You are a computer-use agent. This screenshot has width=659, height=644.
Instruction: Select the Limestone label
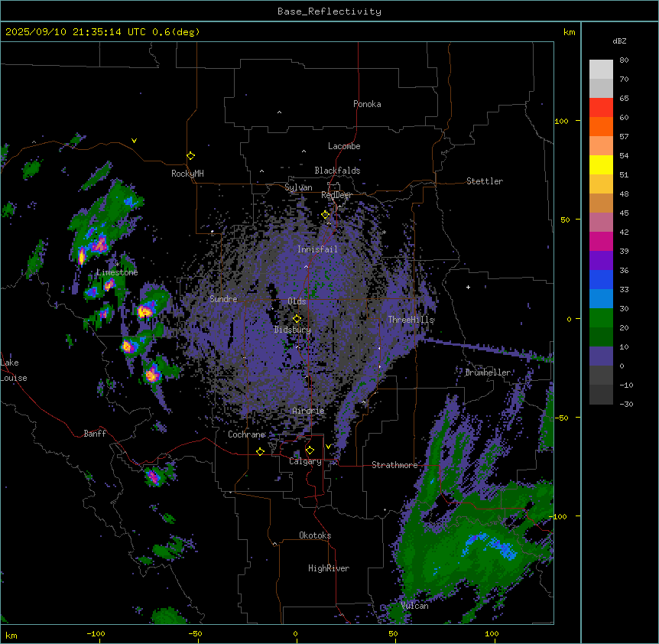pyautogui.click(x=117, y=272)
